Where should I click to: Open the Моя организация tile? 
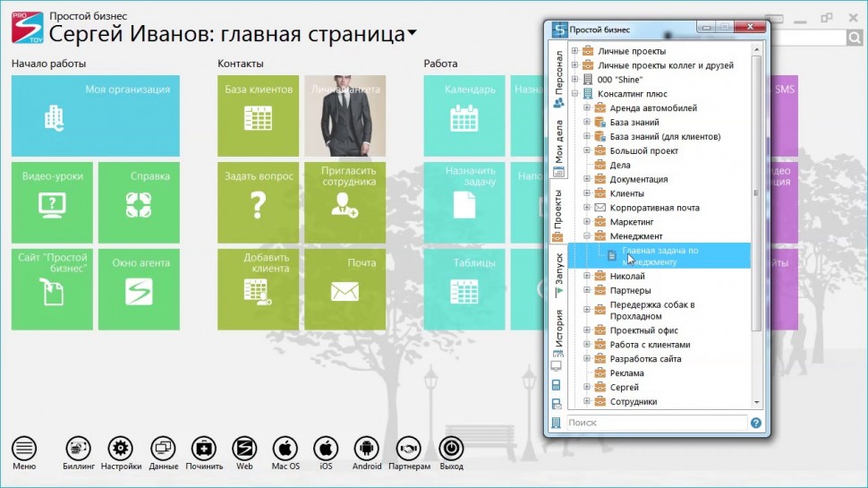(95, 116)
